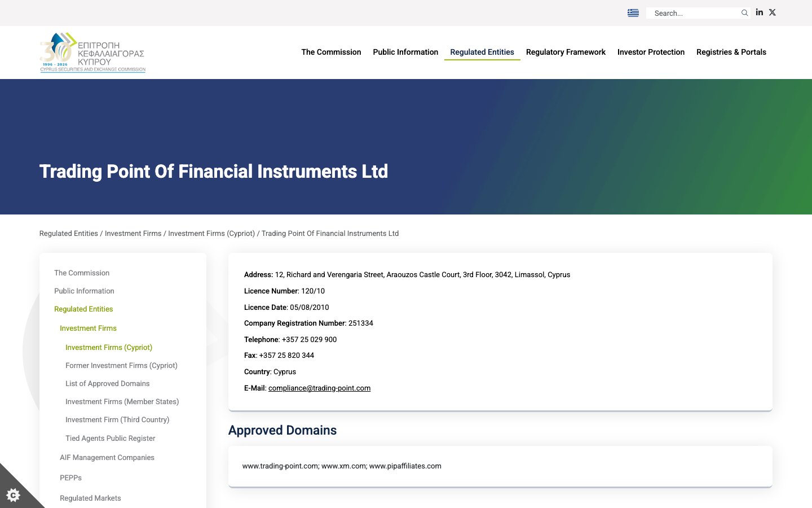The height and width of the screenshot is (508, 812).
Task: Open PEPPs sidebar link
Action: coord(70,478)
